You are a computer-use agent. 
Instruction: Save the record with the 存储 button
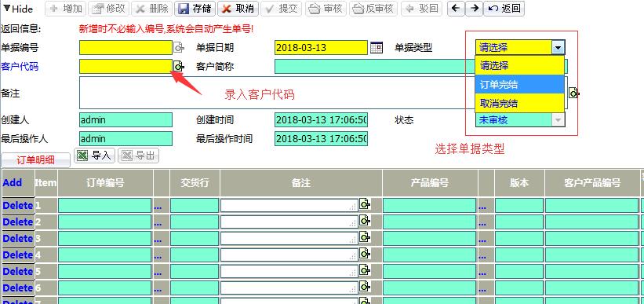195,9
